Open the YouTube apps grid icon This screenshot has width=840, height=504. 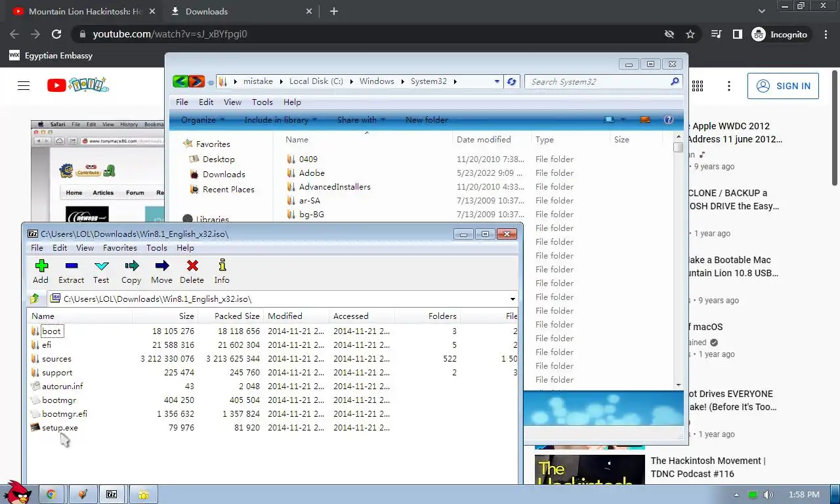[698, 86]
